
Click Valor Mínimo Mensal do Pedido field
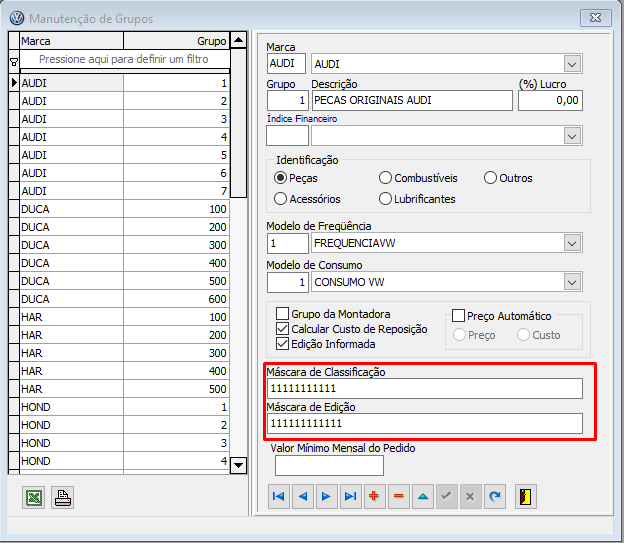point(329,465)
